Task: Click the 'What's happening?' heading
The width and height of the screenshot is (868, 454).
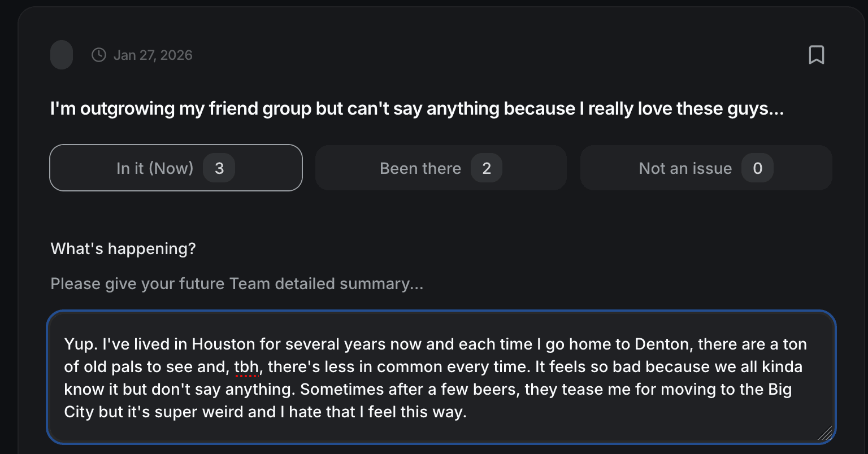Action: [x=123, y=248]
